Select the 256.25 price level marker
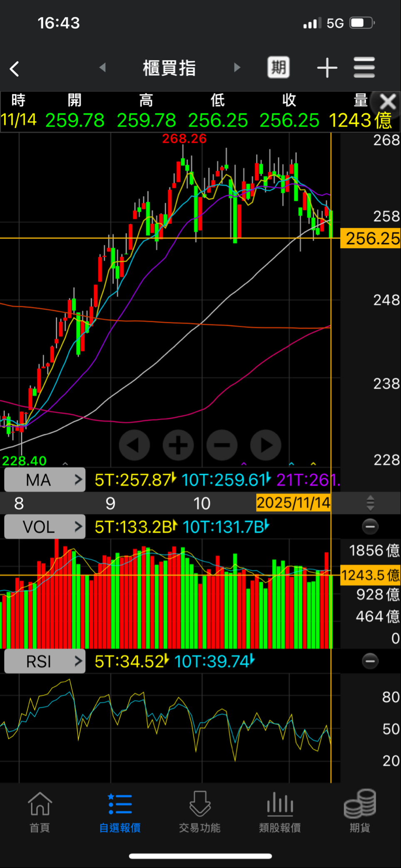Screen dimensions: 401x868 (x=370, y=239)
